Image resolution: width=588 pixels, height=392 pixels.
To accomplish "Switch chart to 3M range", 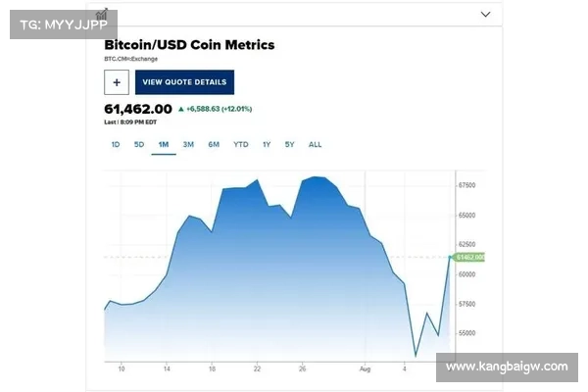I will pos(188,144).
